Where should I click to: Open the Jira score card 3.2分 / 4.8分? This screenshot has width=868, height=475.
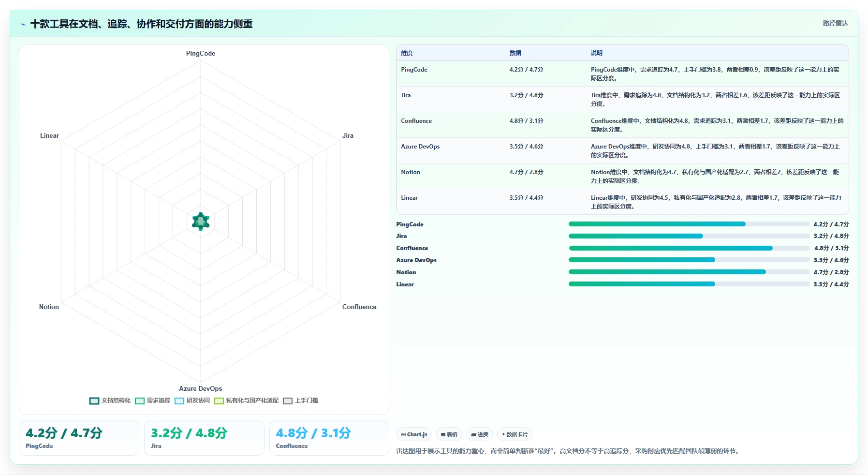(204, 438)
